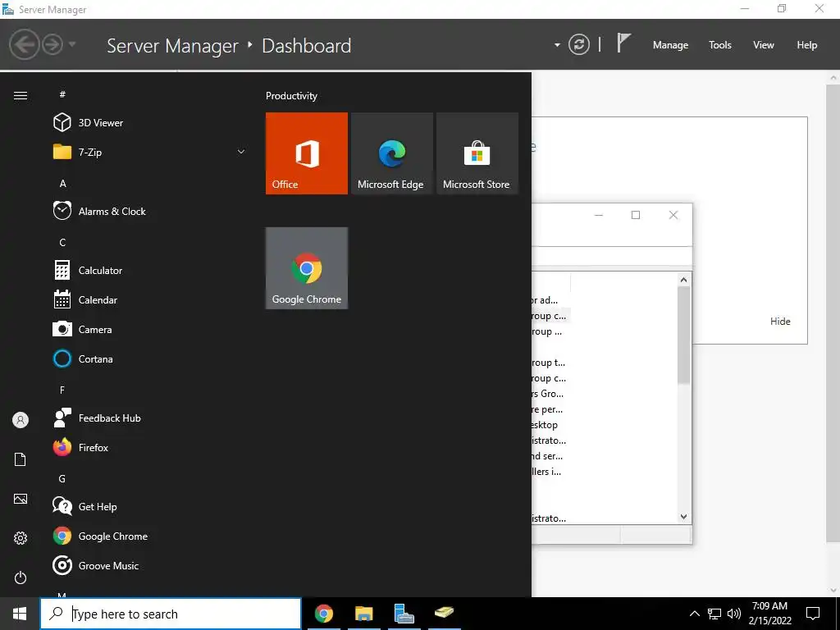This screenshot has height=630, width=840.
Task: Click the Server Manager forward arrow
Action: (x=52, y=44)
